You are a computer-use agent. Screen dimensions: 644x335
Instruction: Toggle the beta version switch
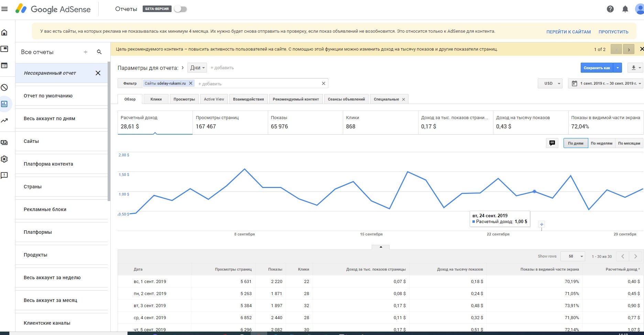(180, 9)
